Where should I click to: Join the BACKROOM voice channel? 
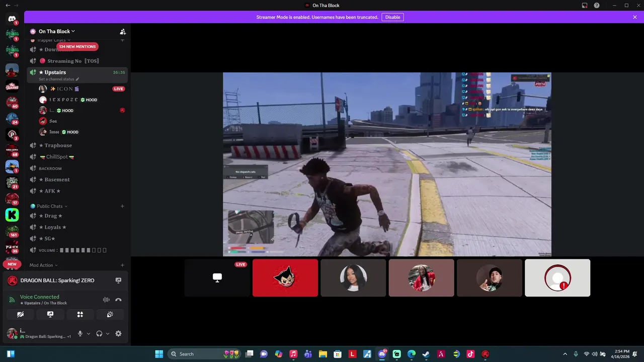77,168
